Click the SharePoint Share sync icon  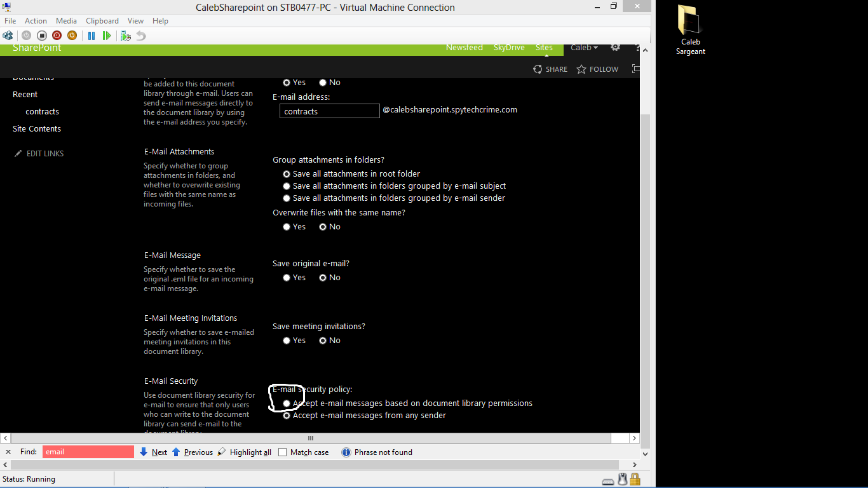(x=538, y=69)
